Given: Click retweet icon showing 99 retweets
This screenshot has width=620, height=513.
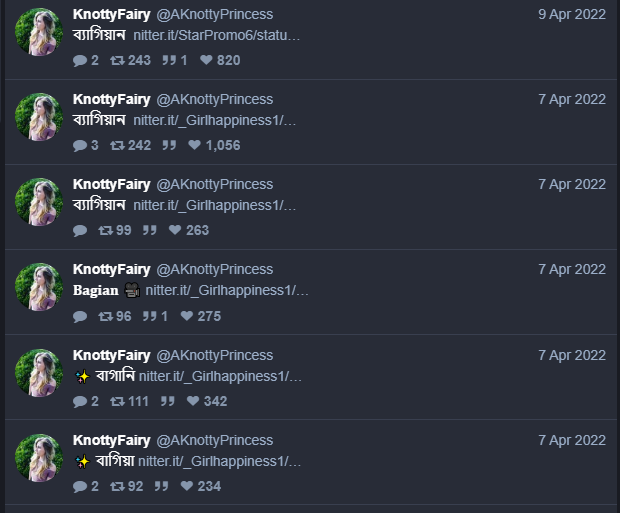Looking at the screenshot, I should (105, 230).
